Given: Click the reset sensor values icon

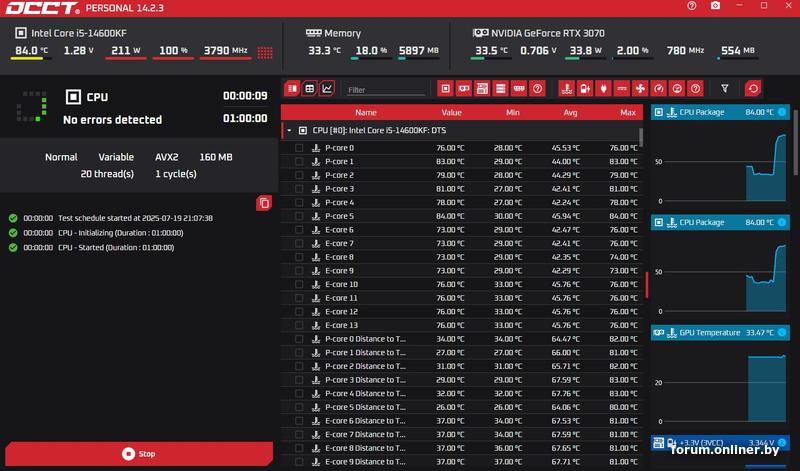Looking at the screenshot, I should coord(752,89).
